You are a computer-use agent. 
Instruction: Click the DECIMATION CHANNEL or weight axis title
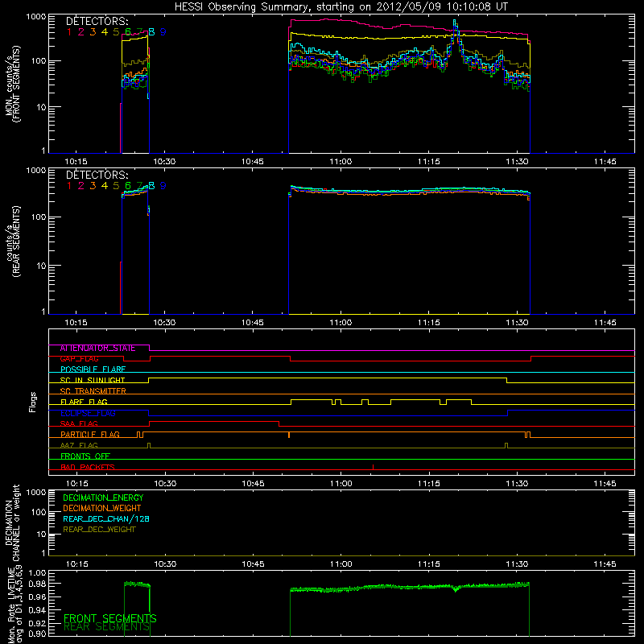click(12, 522)
